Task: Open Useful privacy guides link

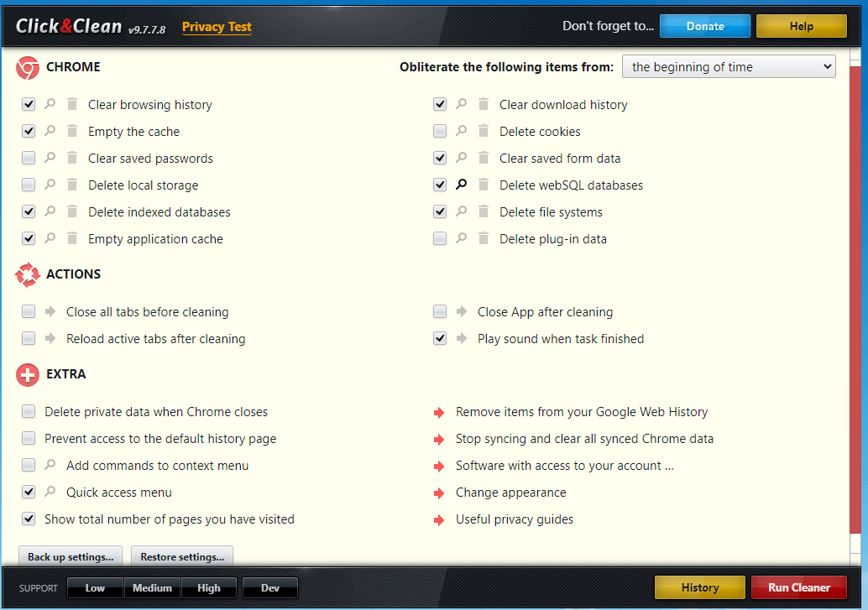Action: pyautogui.click(x=514, y=519)
